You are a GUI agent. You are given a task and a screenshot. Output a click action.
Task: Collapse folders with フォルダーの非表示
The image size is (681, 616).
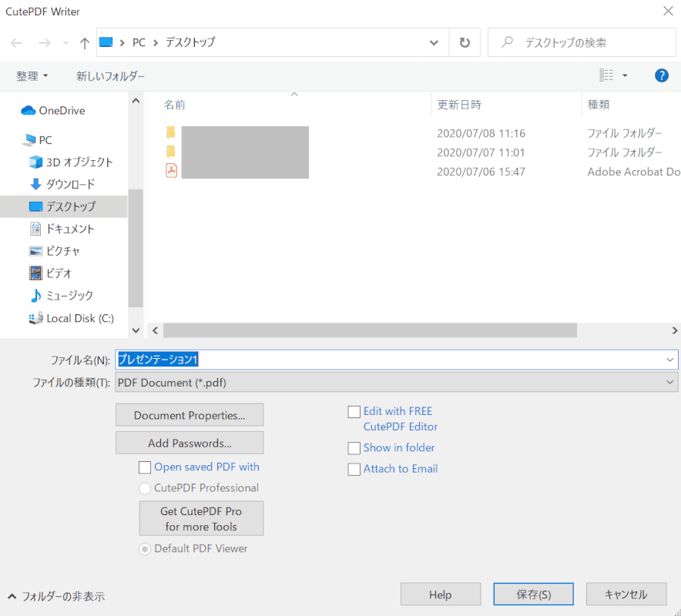[56, 596]
